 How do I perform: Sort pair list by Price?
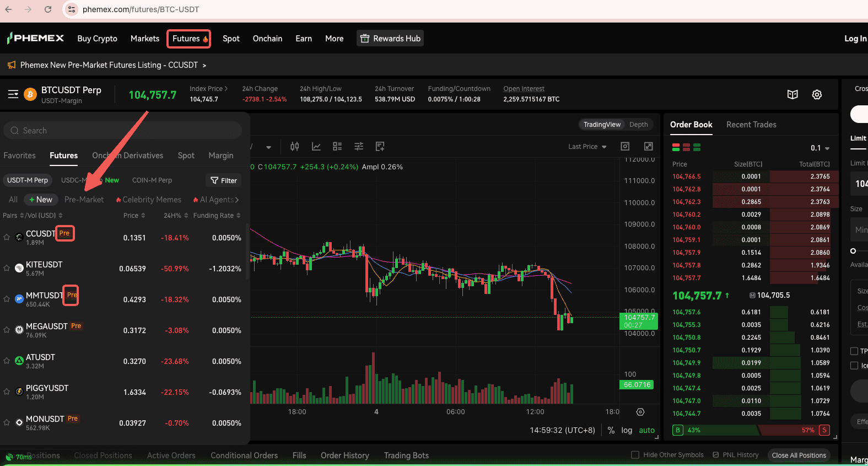(134, 216)
